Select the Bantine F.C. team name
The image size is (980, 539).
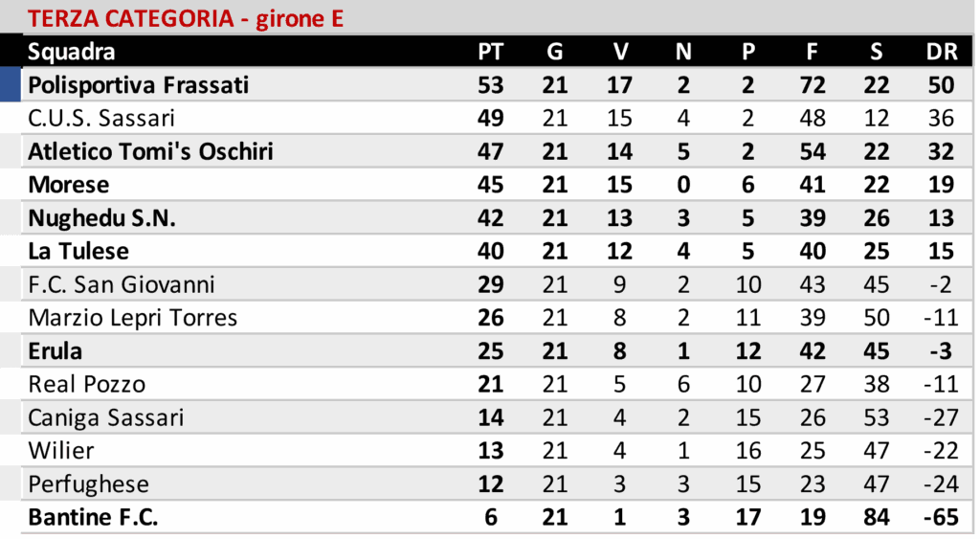93,518
